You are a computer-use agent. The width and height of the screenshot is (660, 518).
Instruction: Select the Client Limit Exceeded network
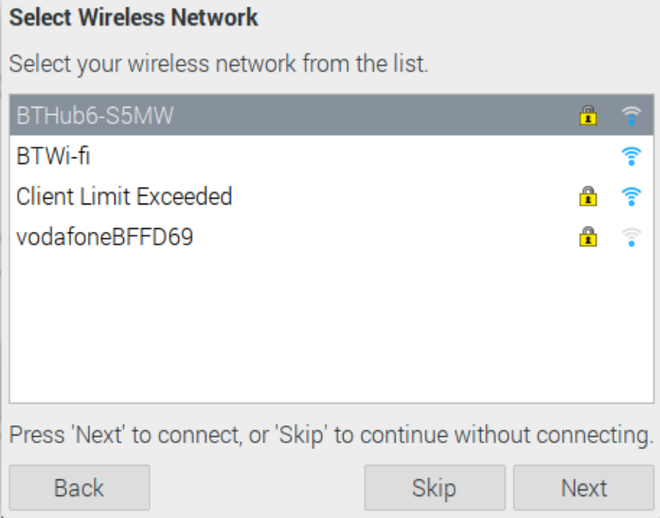tap(300, 196)
